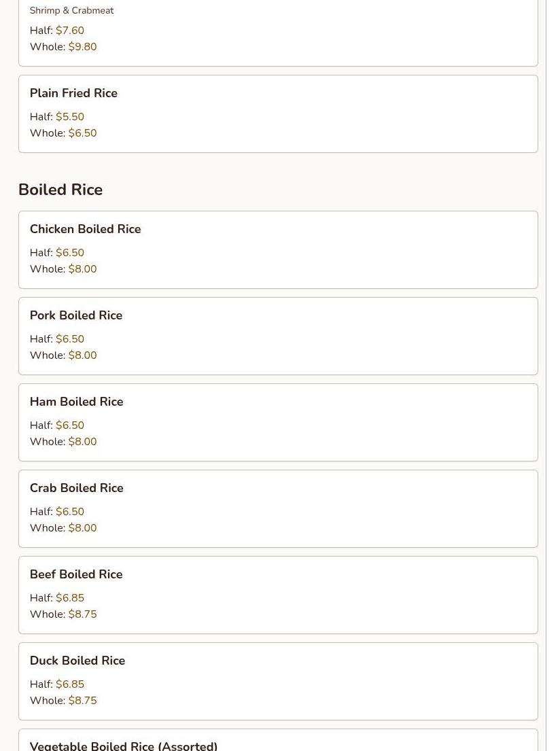Select the Boiled Rice section heading

pyautogui.click(x=60, y=190)
